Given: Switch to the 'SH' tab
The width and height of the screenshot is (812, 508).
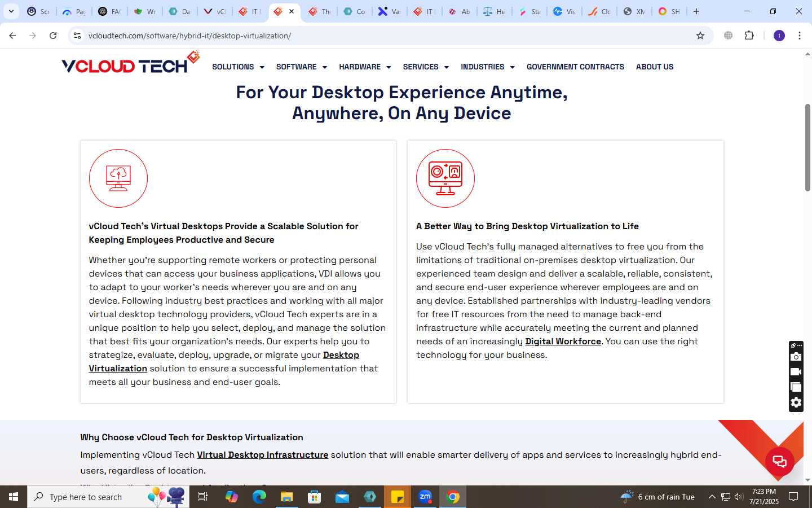Looking at the screenshot, I should (x=669, y=11).
